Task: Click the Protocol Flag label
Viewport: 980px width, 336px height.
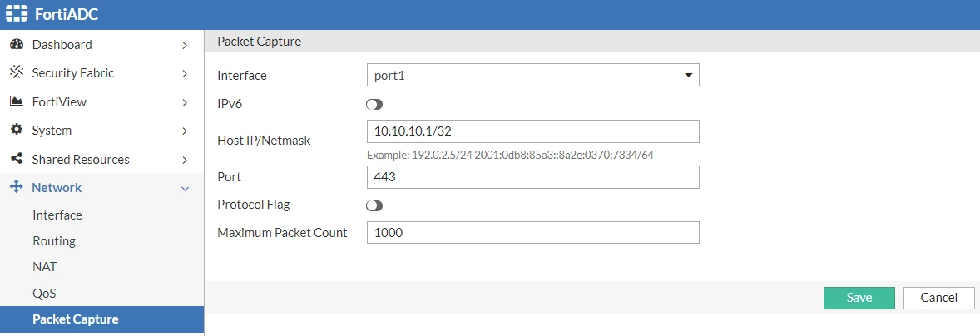Action: [253, 205]
